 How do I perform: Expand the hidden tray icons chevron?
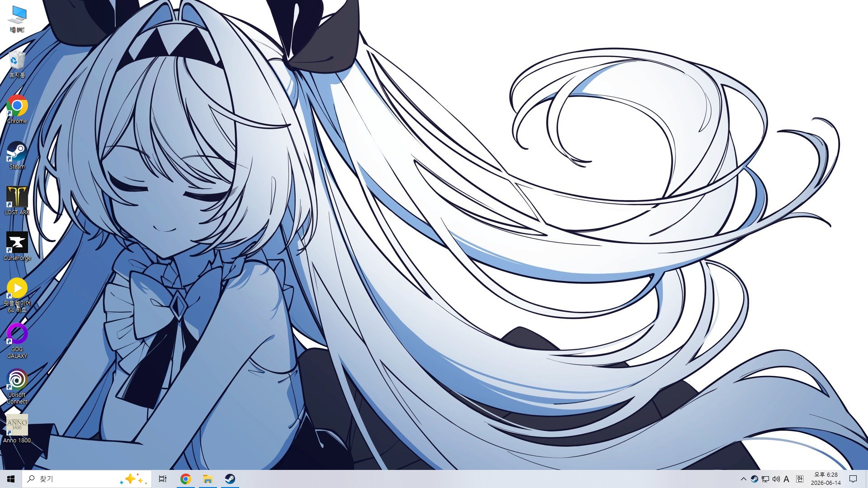tap(743, 479)
